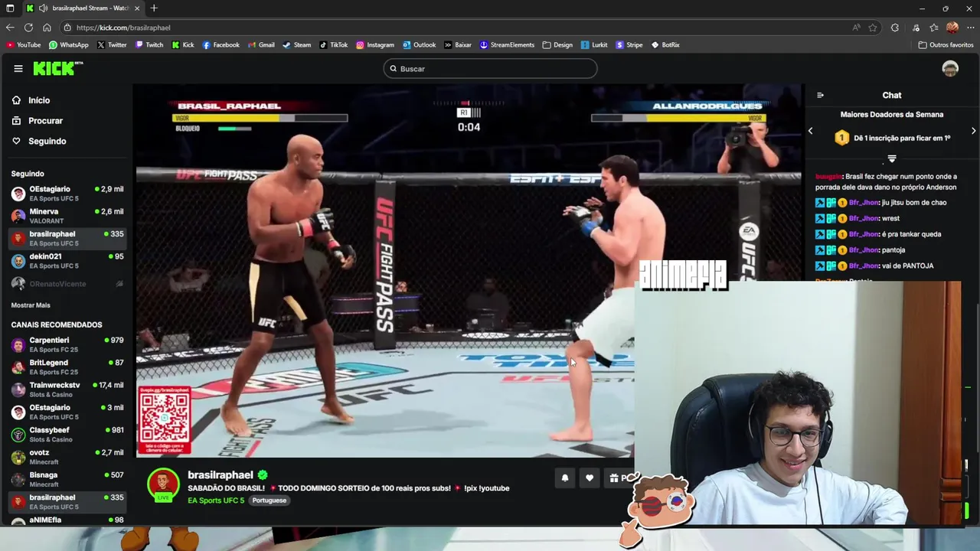This screenshot has width=980, height=551.
Task: Open the Steam bookmark
Action: pos(297,45)
